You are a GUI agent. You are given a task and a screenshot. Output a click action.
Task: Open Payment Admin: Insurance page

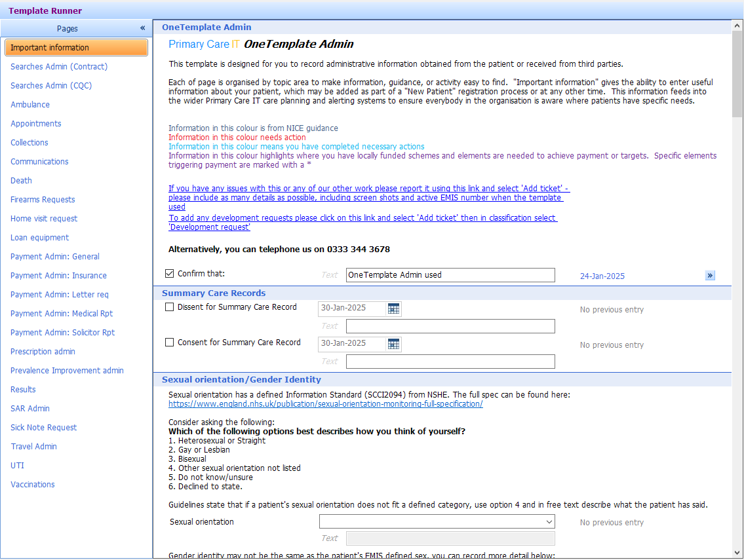[58, 275]
